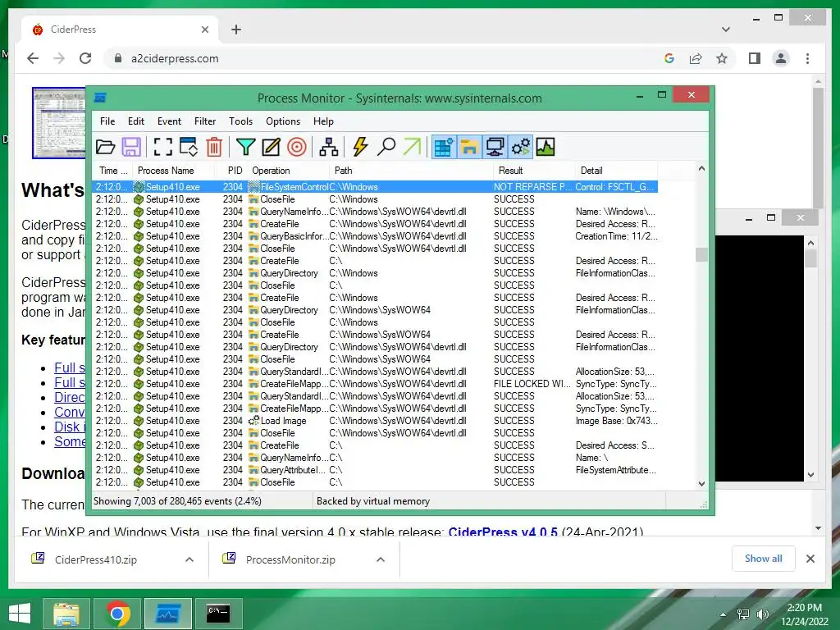840x630 pixels.
Task: Open the Filter menu
Action: (205, 121)
